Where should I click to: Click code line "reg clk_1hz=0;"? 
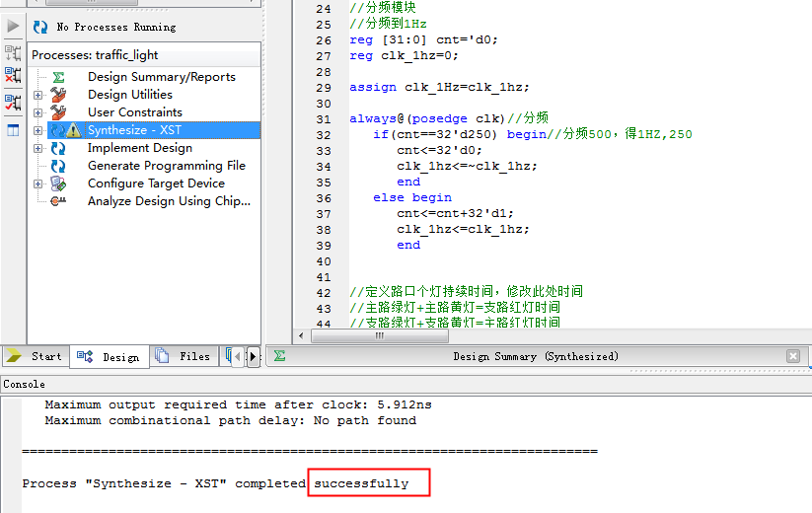coord(404,55)
